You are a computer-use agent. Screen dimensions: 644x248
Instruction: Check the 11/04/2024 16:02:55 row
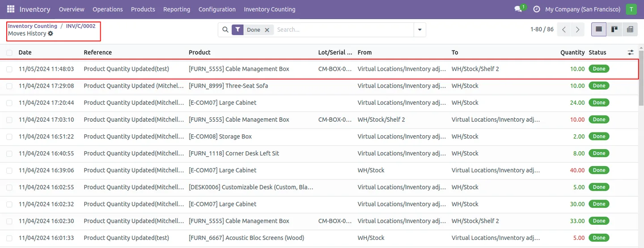[9, 187]
